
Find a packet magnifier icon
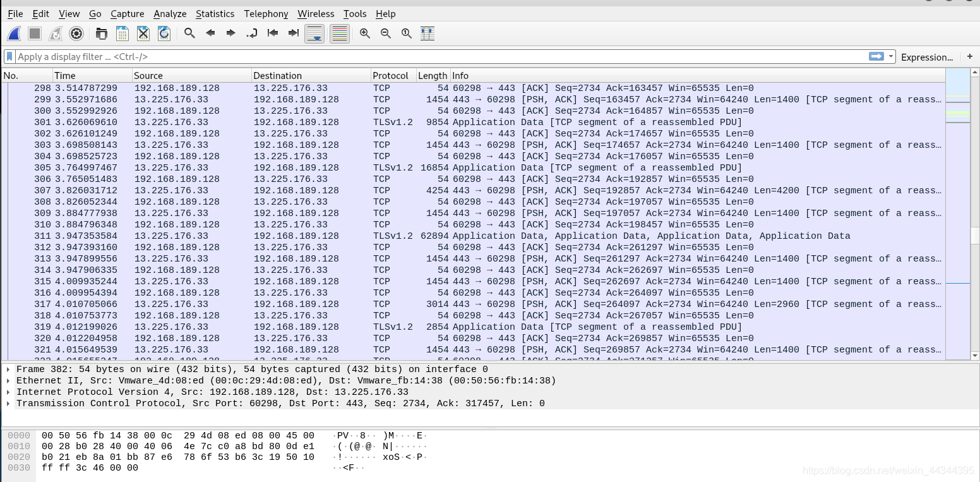(x=189, y=33)
